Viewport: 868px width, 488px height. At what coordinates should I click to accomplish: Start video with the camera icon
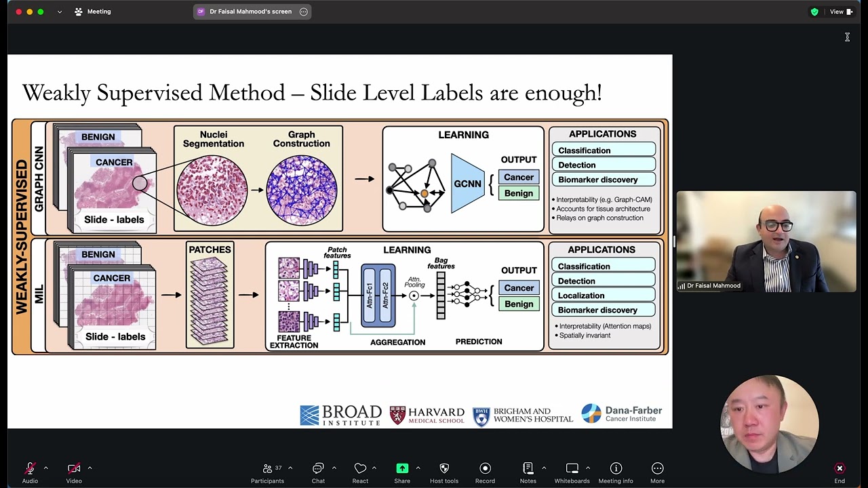(x=74, y=468)
